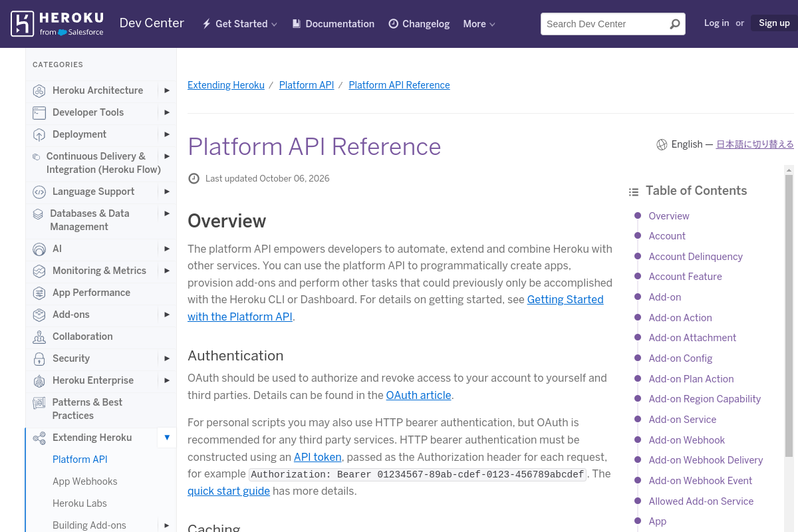The width and height of the screenshot is (798, 532).
Task: Collapse the Extending Heroku category arrow
Action: pos(167,438)
